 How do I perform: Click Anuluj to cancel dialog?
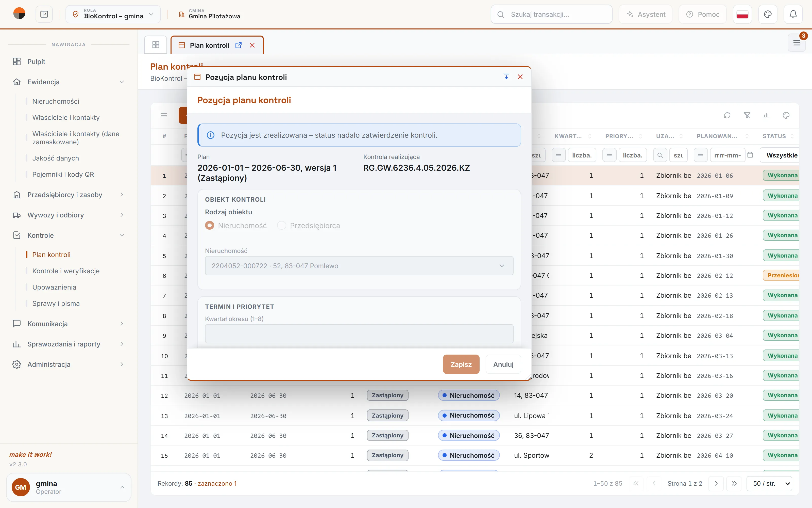click(503, 364)
